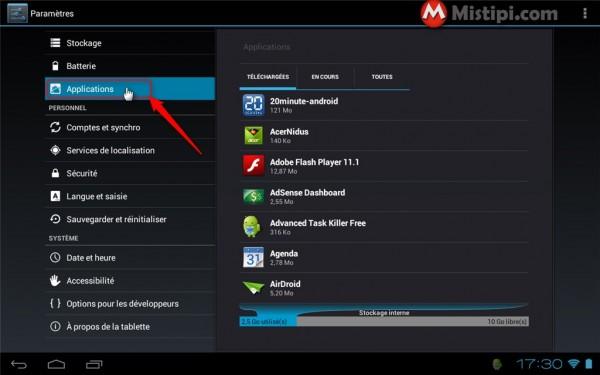Image resolution: width=600 pixels, height=375 pixels.
Task: Tap the AdSense Dashboard icon
Action: 253,197
